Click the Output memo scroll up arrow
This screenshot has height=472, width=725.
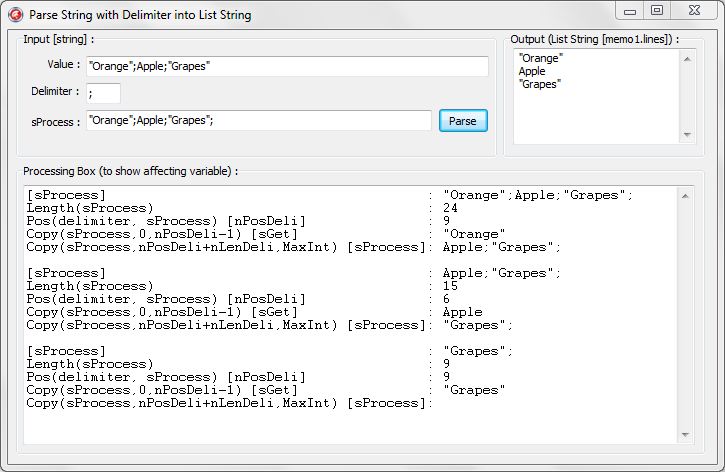coord(687,59)
